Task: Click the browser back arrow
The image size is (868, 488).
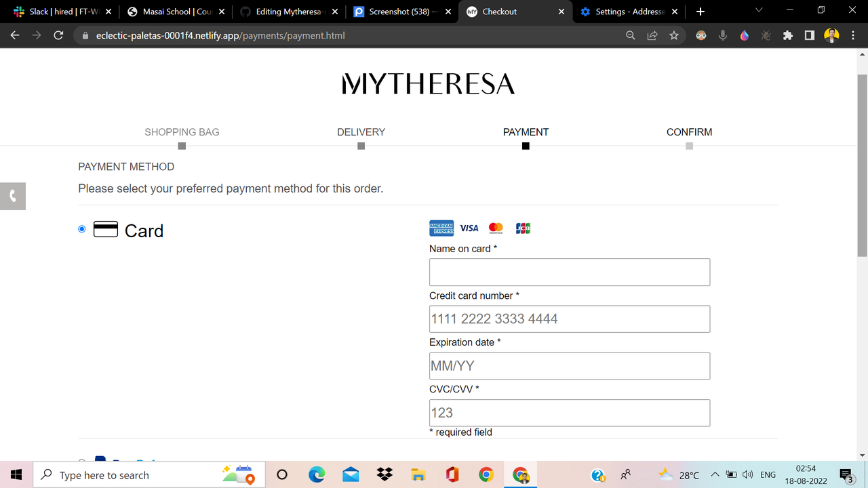Action: [x=15, y=35]
